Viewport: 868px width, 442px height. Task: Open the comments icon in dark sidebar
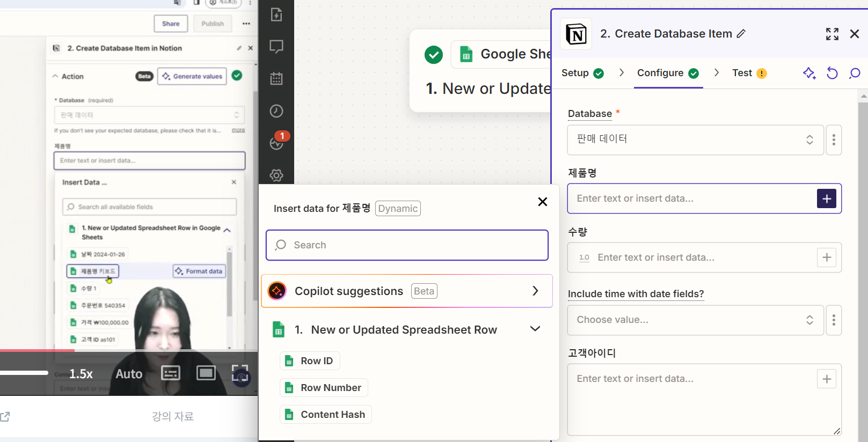(x=276, y=47)
